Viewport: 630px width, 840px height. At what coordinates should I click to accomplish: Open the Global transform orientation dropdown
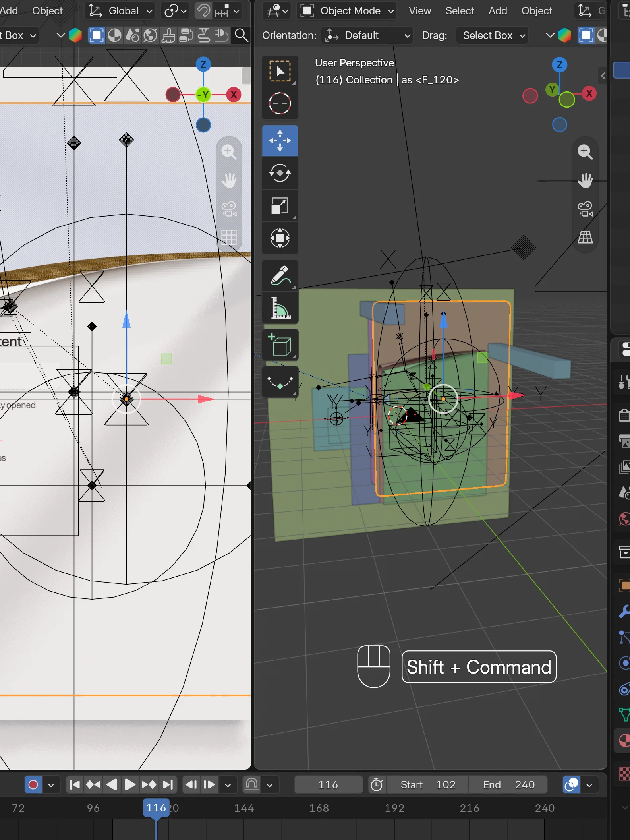(120, 11)
